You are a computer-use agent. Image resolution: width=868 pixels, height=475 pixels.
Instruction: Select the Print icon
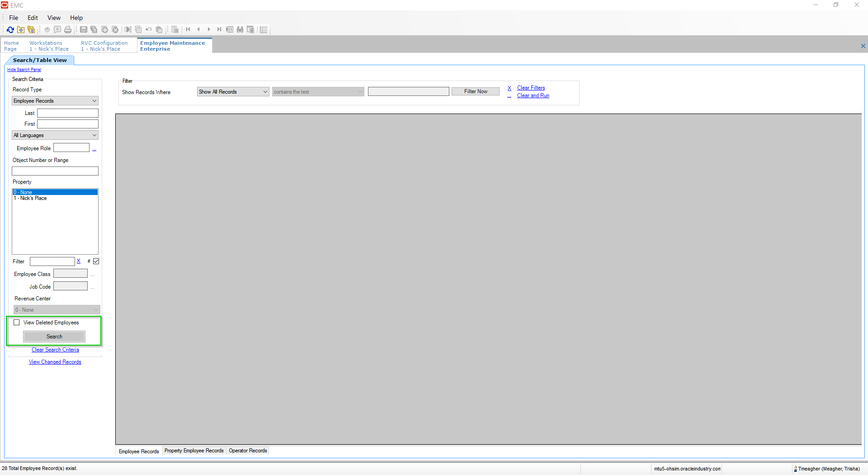pos(68,29)
